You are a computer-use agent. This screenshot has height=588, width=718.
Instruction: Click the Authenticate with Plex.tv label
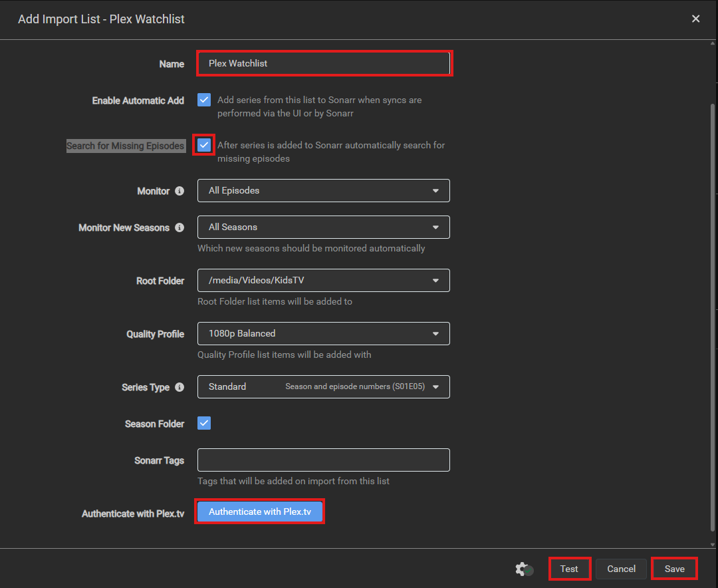[133, 514]
